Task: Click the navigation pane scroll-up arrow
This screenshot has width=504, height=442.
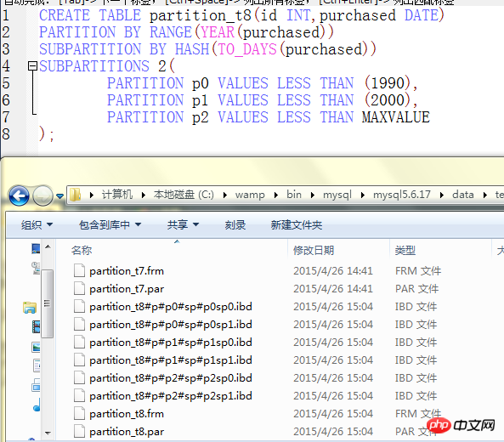Action: point(48,246)
